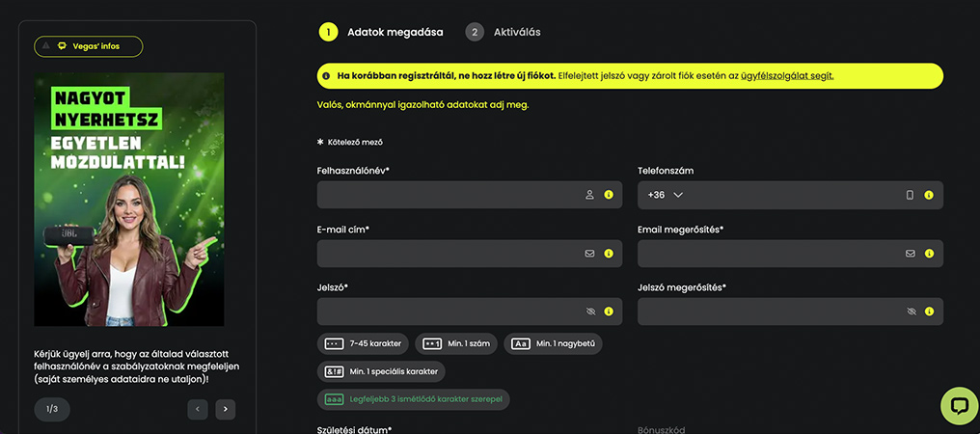Show password in Jelszó megerősítés field
980x434 pixels.
tap(912, 312)
